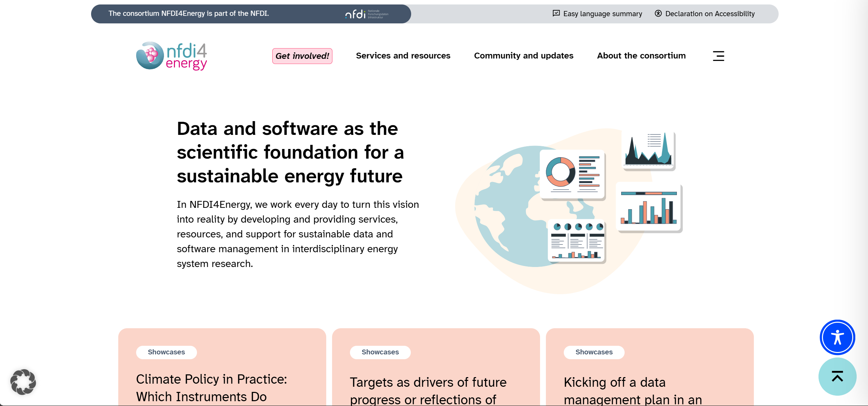Screen dimensions: 868x406
Task: Open the cookie settings flower icon
Action: tap(23, 382)
